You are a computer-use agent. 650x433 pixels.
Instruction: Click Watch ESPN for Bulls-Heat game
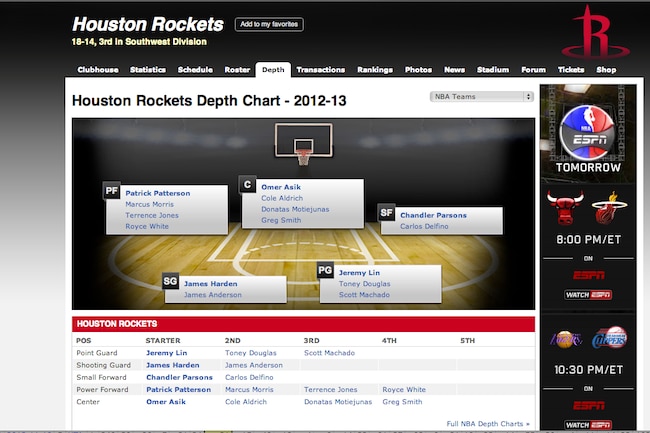[588, 295]
